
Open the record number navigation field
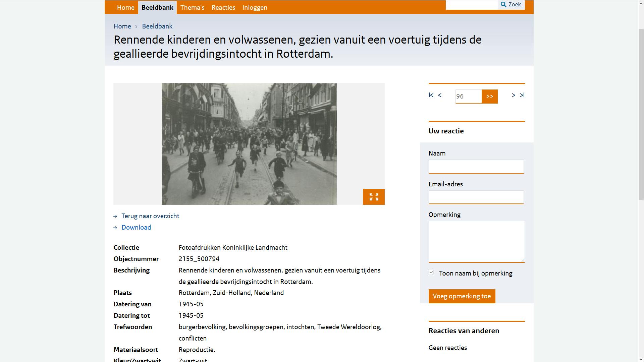(x=469, y=97)
